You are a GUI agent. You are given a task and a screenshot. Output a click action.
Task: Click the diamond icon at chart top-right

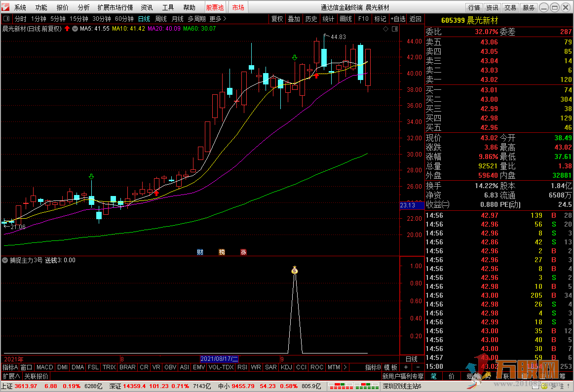385,29
